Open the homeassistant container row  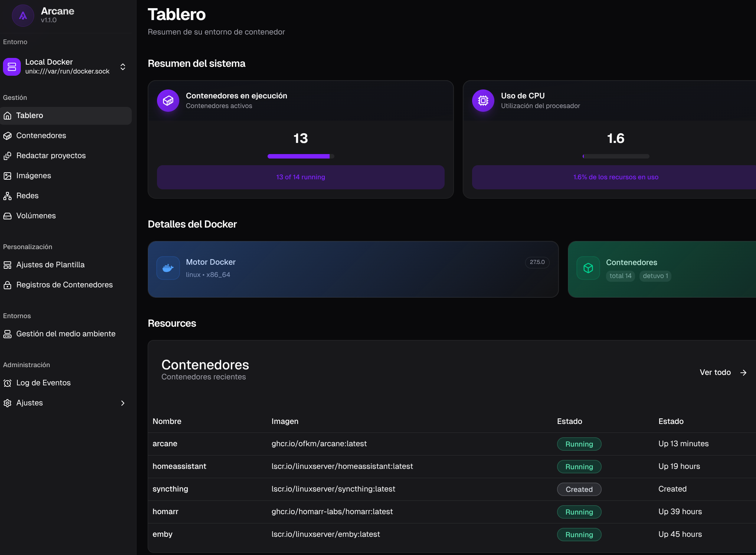coord(179,467)
